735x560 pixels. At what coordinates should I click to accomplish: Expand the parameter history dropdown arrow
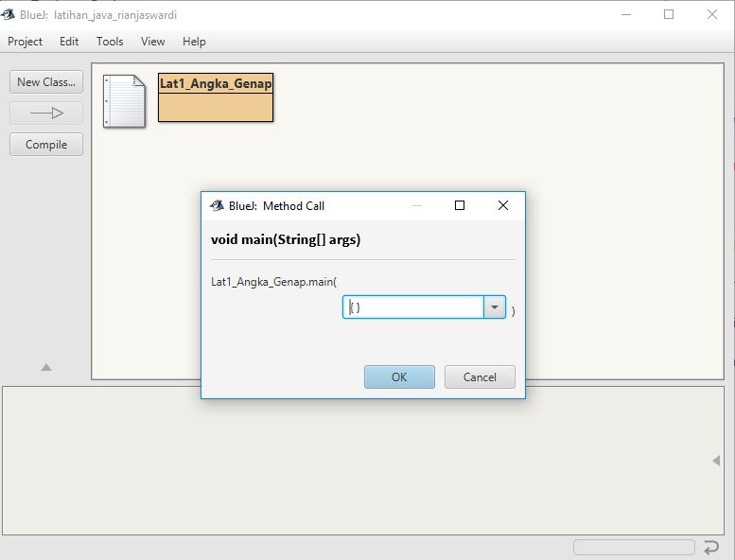[495, 307]
